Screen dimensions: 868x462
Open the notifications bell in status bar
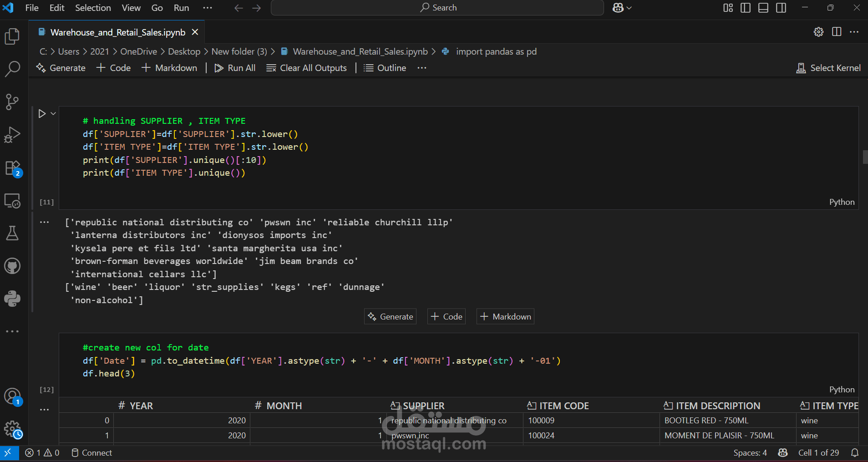855,452
